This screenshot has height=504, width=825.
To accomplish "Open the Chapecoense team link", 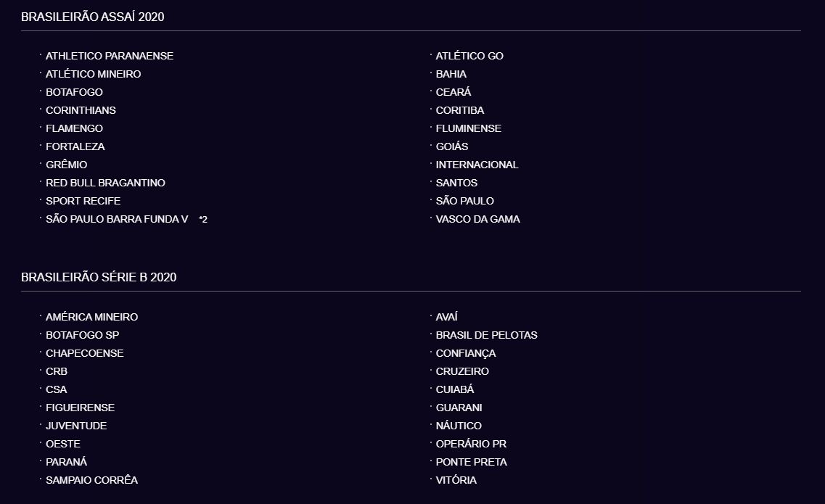I will (84, 353).
